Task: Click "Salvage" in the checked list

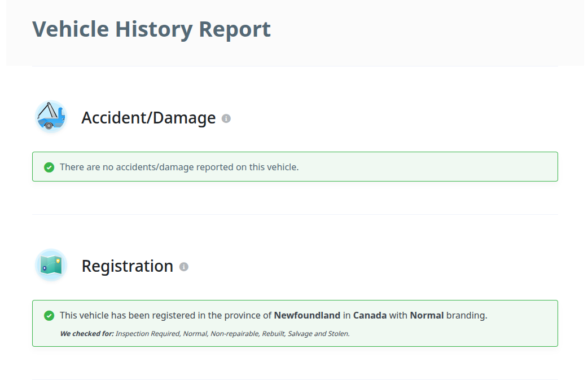Action: click(300, 334)
